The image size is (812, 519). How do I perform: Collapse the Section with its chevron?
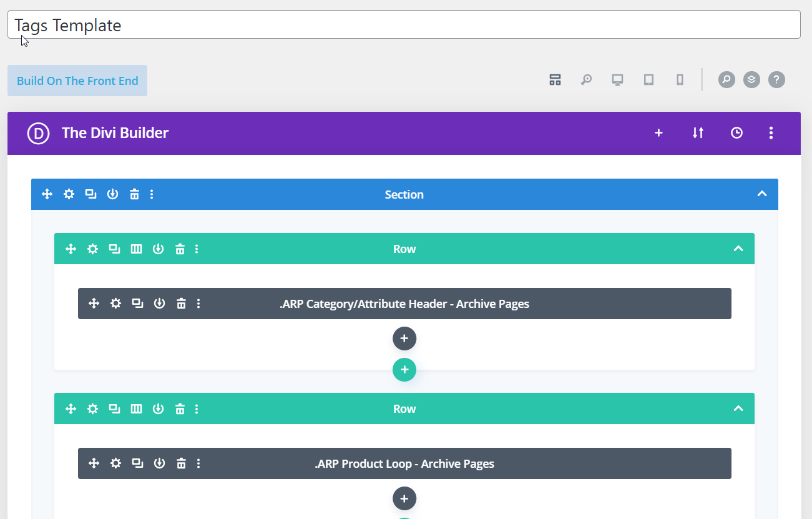[761, 194]
